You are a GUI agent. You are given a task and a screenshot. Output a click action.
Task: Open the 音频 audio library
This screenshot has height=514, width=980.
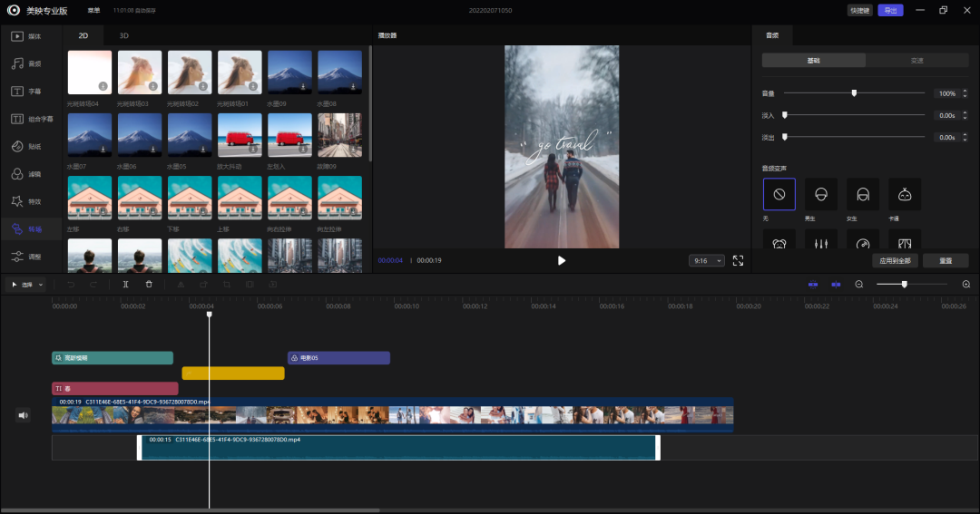[x=26, y=63]
